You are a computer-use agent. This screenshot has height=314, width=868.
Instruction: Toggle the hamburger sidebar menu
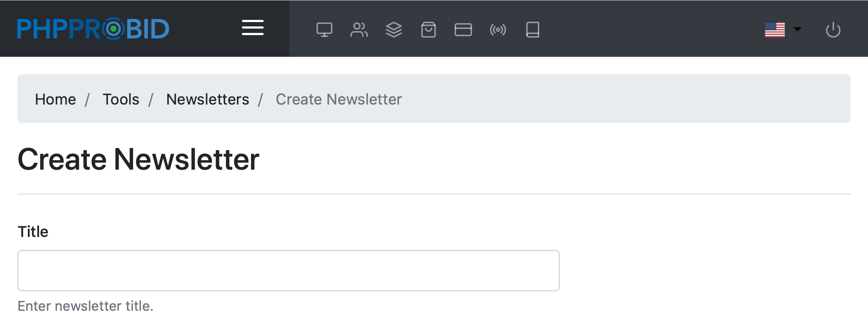[x=252, y=28]
